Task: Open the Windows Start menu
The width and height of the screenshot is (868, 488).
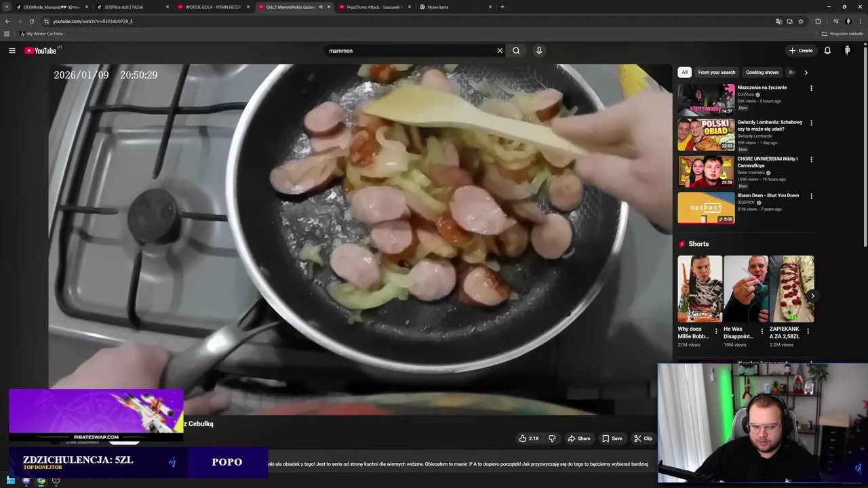Action: (x=10, y=481)
